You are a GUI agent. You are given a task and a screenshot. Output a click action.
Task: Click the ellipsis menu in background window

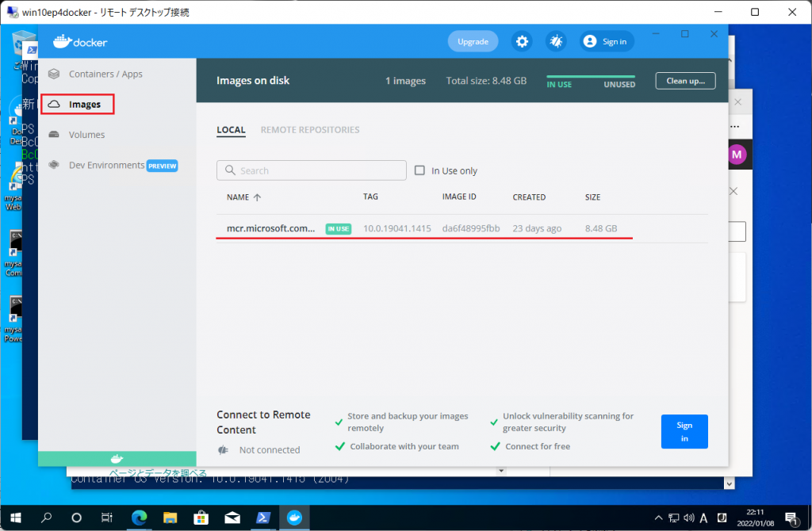pyautogui.click(x=735, y=126)
